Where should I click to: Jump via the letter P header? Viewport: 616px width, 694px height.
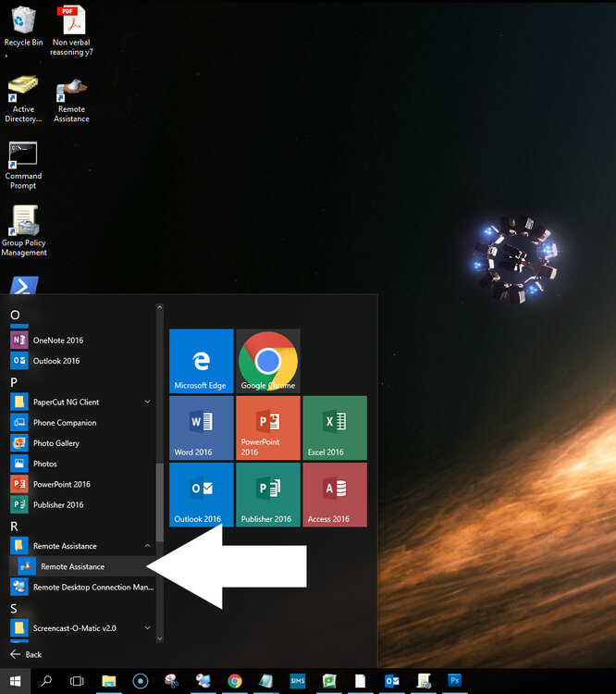[x=14, y=382]
